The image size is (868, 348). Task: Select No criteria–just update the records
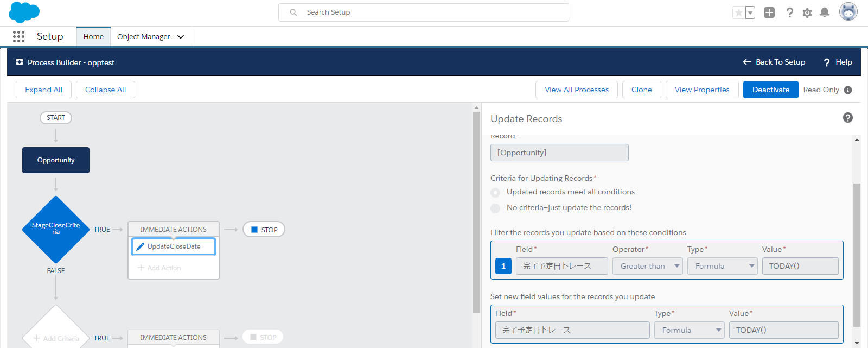pos(495,208)
